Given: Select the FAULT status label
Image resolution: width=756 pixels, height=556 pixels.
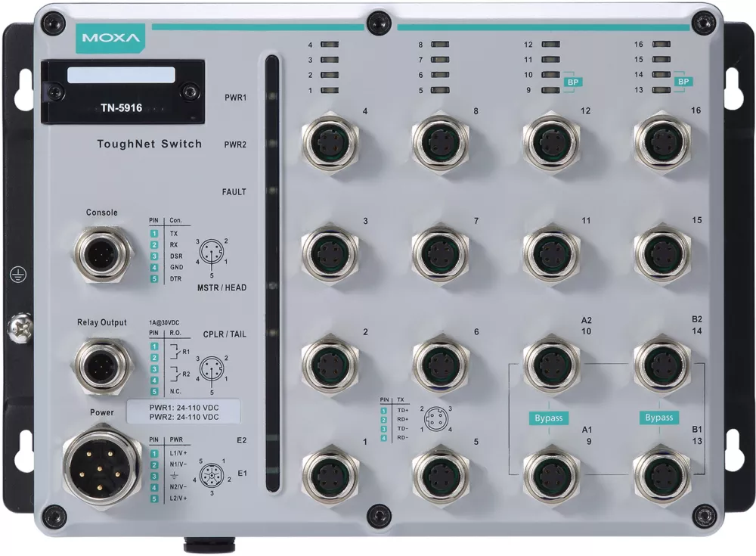Looking at the screenshot, I should pos(234,192).
